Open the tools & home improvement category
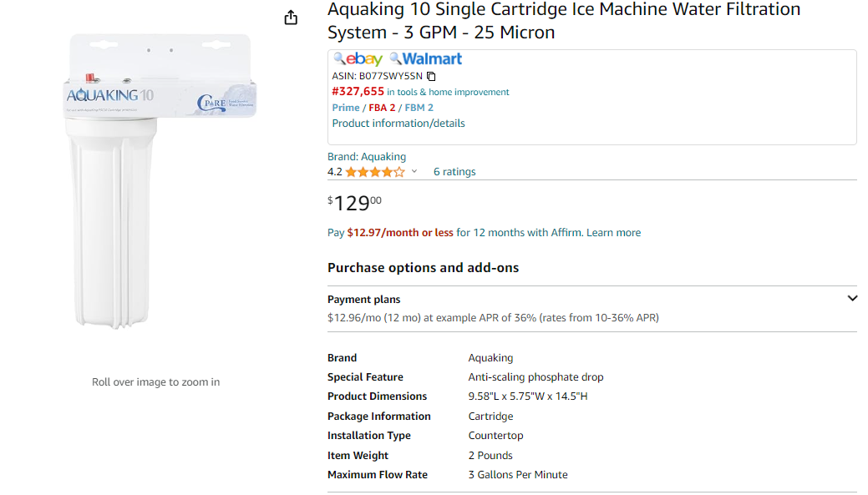Image resolution: width=868 pixels, height=495 pixels. (447, 93)
